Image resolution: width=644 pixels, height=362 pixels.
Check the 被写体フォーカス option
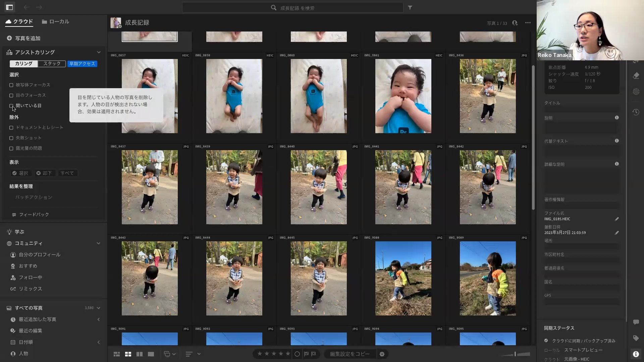[x=11, y=85]
